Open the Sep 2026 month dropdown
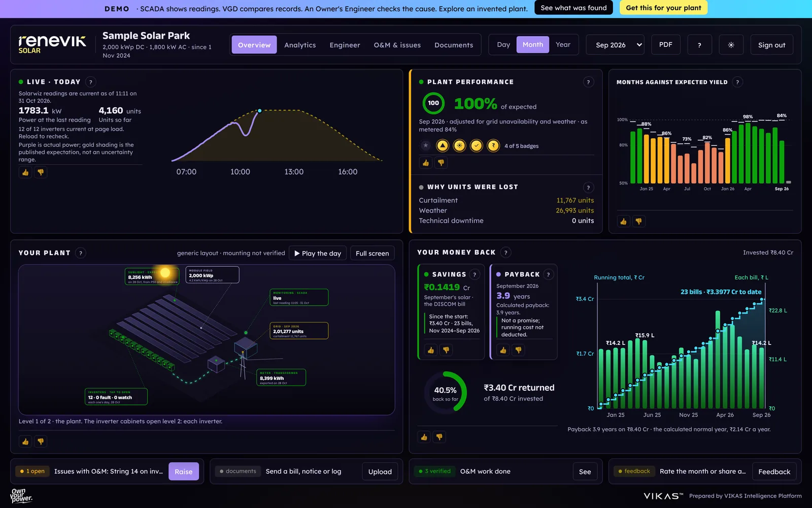The image size is (812, 508). (615, 45)
